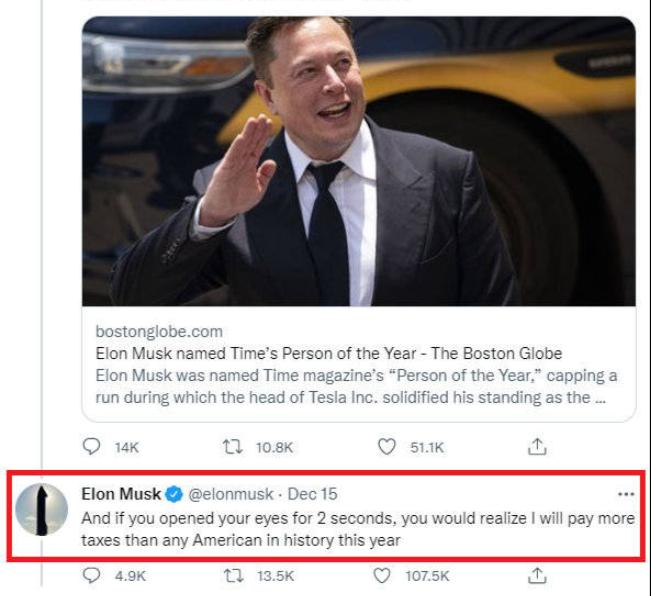Retweet the Boston Globe link tweet
The width and height of the screenshot is (651, 596).
point(233,447)
